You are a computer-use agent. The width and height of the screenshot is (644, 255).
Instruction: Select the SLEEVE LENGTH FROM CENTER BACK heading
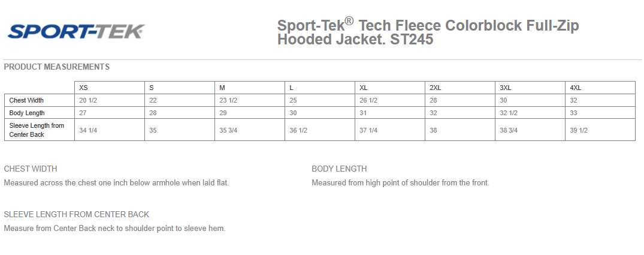[x=77, y=214]
